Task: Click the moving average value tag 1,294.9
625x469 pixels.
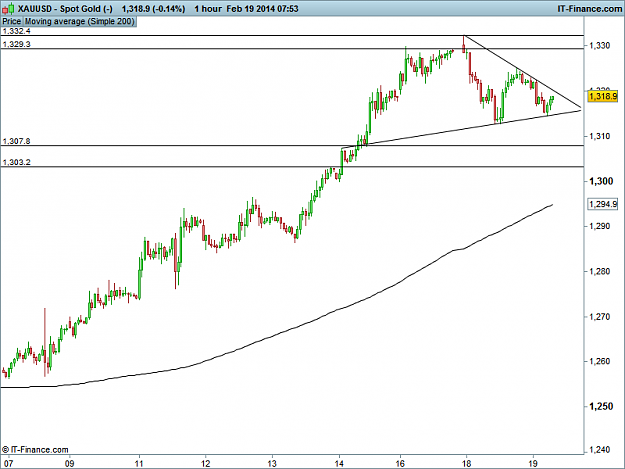Action: [x=603, y=204]
